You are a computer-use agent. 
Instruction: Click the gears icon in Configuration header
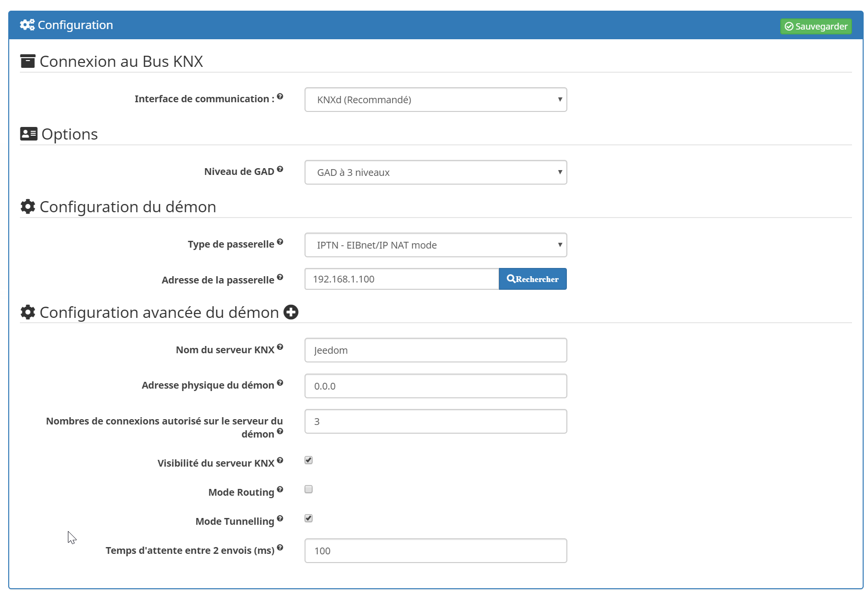click(27, 25)
